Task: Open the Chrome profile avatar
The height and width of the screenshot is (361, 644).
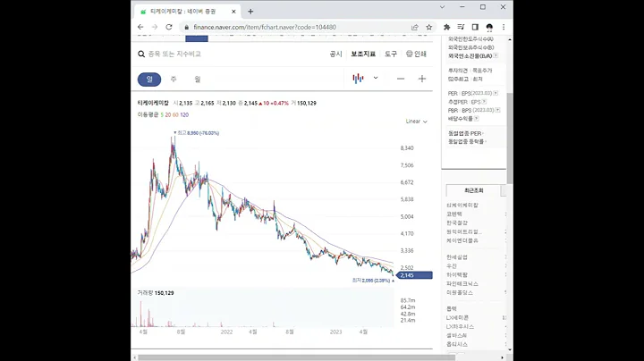Action: [489, 27]
